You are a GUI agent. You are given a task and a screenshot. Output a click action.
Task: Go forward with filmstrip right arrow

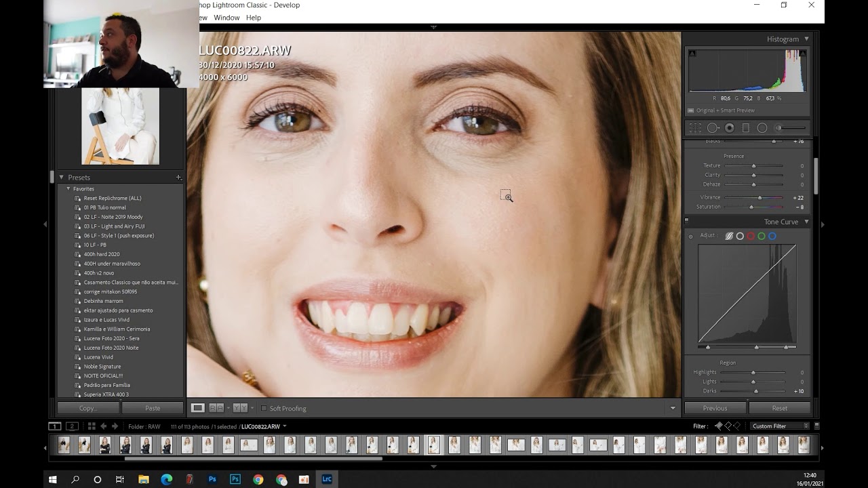[x=115, y=426]
